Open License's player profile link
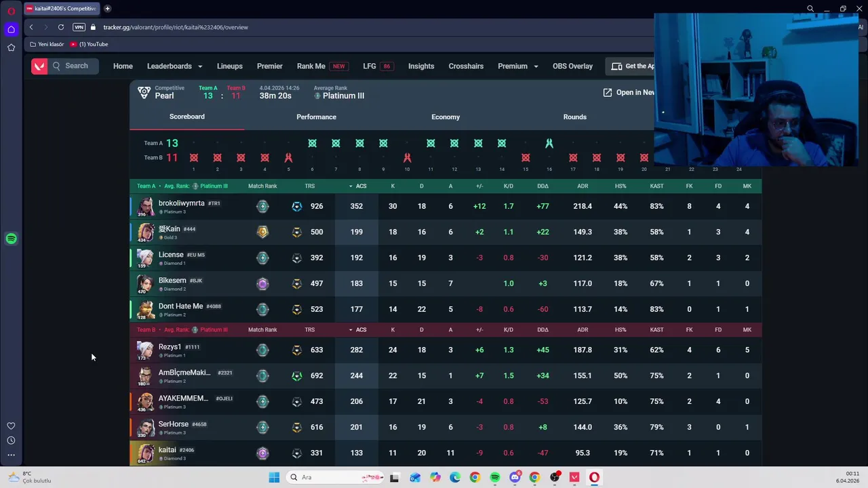This screenshot has height=488, width=868. [x=171, y=254]
